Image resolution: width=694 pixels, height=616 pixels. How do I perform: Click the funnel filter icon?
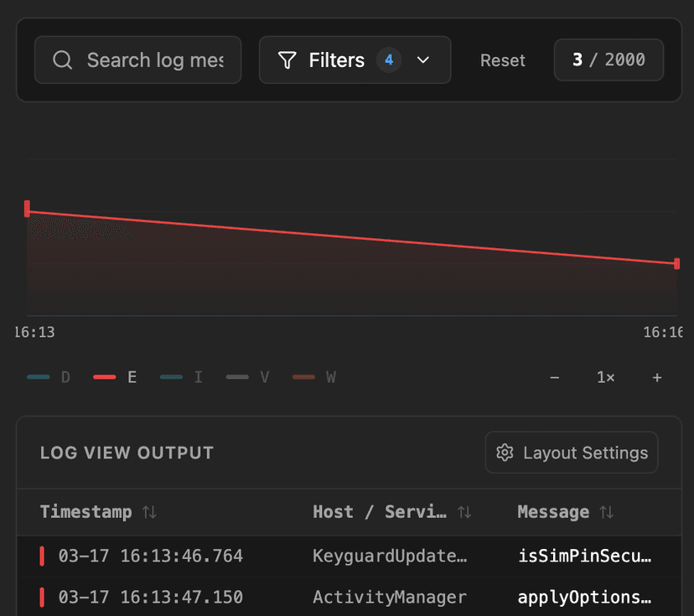coord(287,60)
